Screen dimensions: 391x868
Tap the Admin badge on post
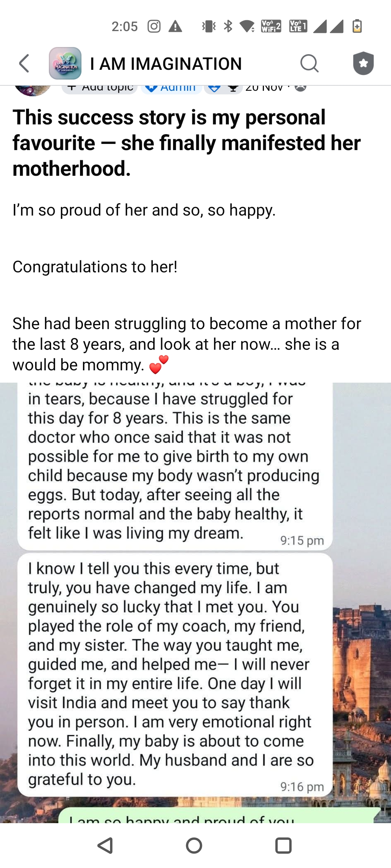pyautogui.click(x=172, y=88)
